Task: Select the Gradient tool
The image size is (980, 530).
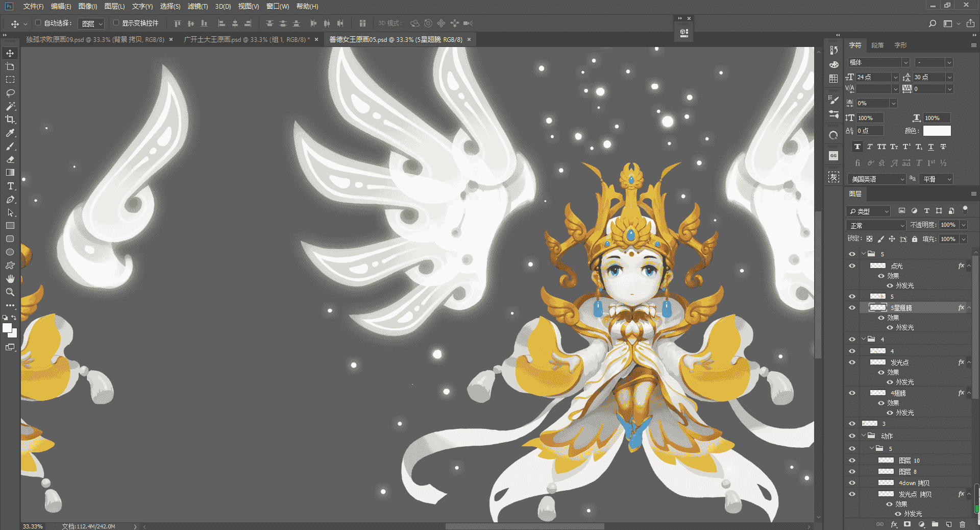Action: pyautogui.click(x=10, y=173)
